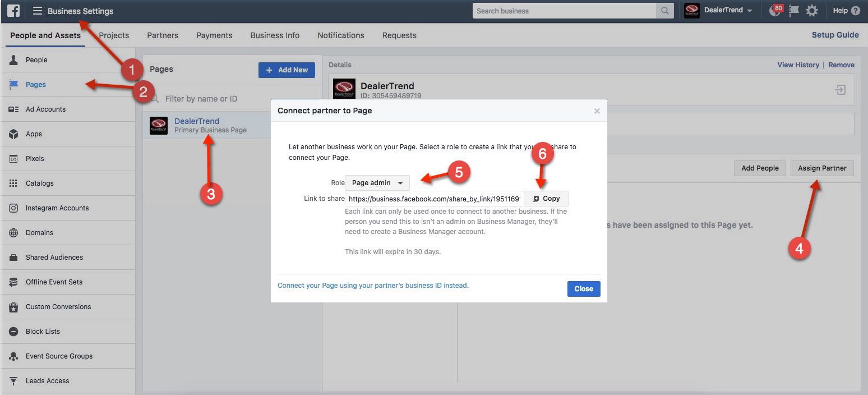Click the Offline Event Sets icon
The height and width of the screenshot is (395, 868).
pyautogui.click(x=13, y=282)
